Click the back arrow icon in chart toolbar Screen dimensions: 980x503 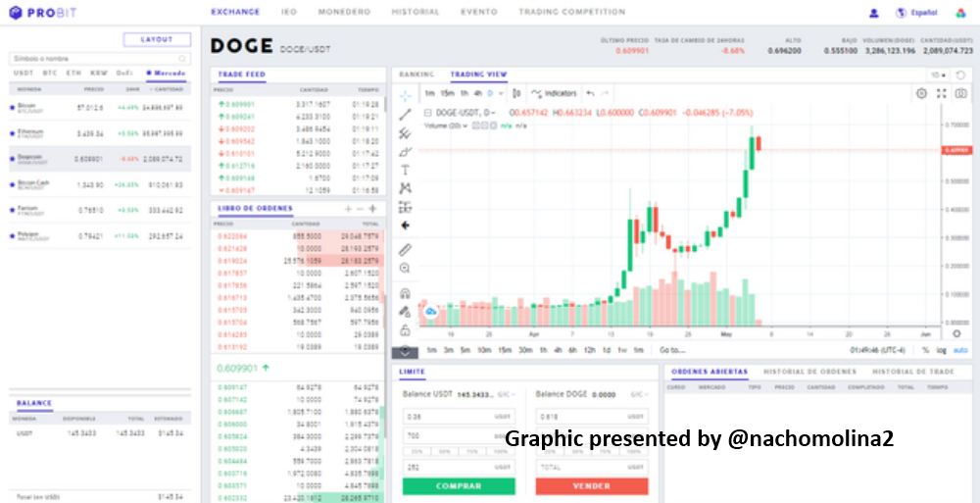405,226
